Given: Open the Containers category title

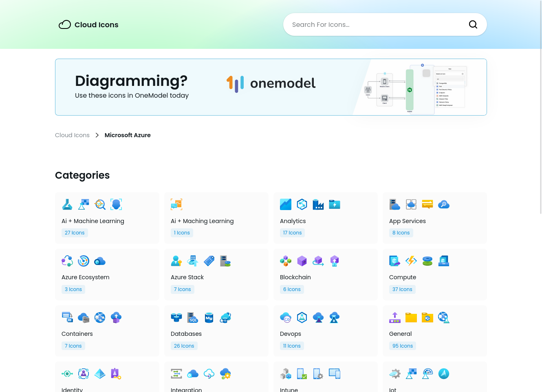Looking at the screenshot, I should (x=77, y=334).
